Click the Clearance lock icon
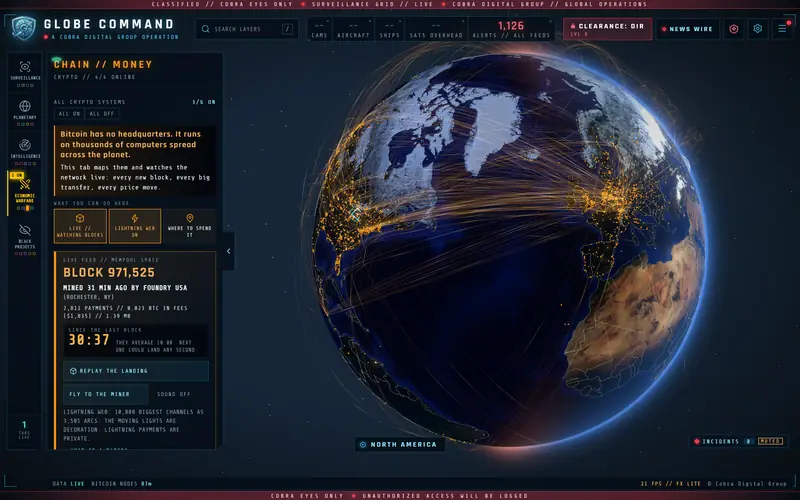Viewport: 800px width, 500px height. tap(573, 26)
